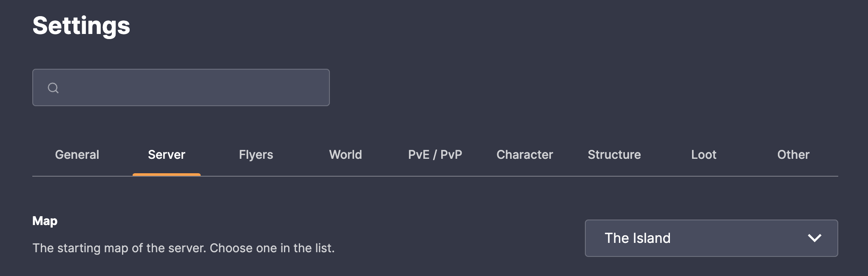Switch to the General tab
The height and width of the screenshot is (276, 868).
pyautogui.click(x=77, y=155)
